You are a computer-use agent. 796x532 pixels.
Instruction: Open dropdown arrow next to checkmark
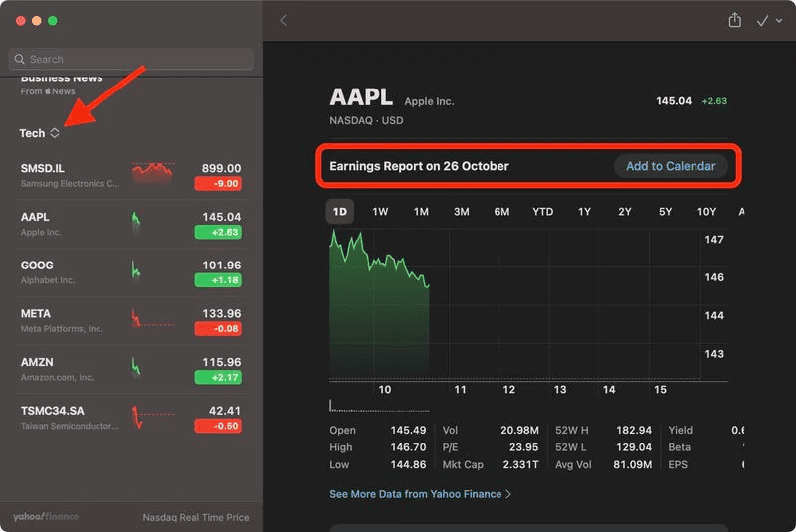[x=778, y=21]
